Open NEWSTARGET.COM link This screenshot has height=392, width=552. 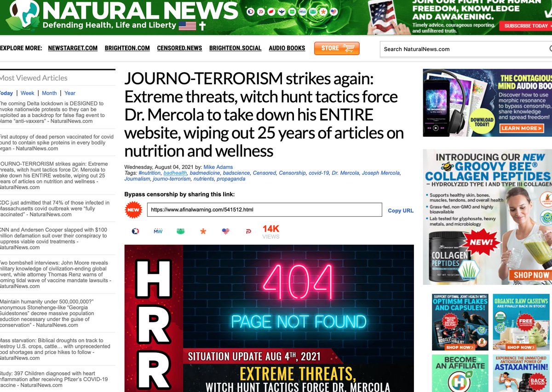[x=73, y=48]
